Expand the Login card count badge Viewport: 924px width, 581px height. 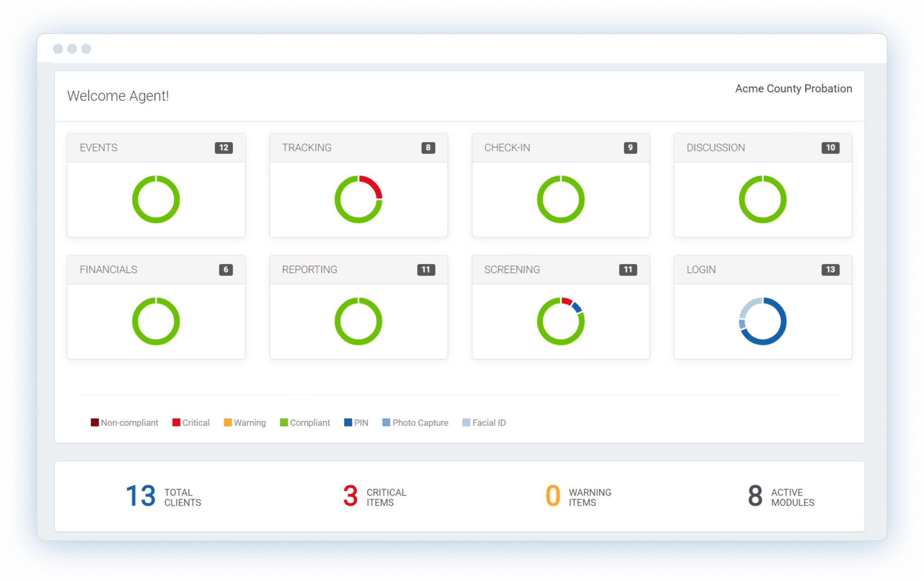click(x=830, y=270)
